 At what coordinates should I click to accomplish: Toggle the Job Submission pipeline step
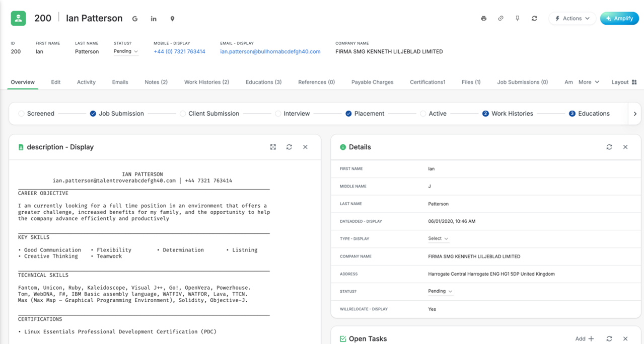(x=93, y=114)
